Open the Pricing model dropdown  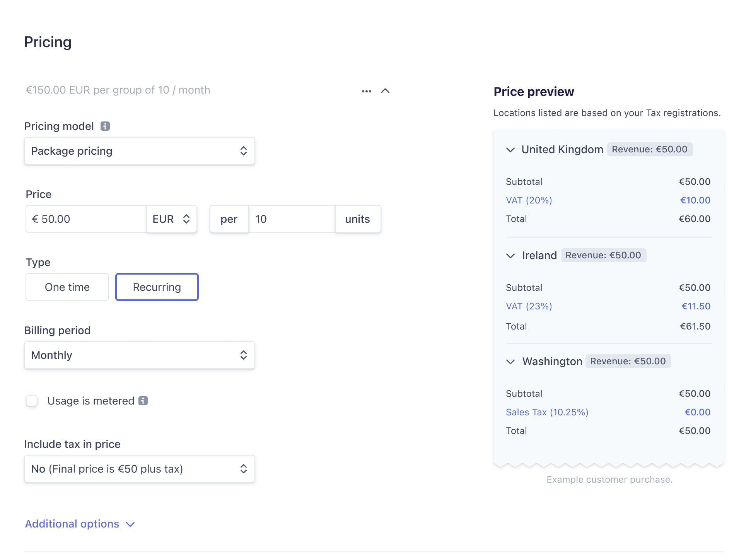139,150
